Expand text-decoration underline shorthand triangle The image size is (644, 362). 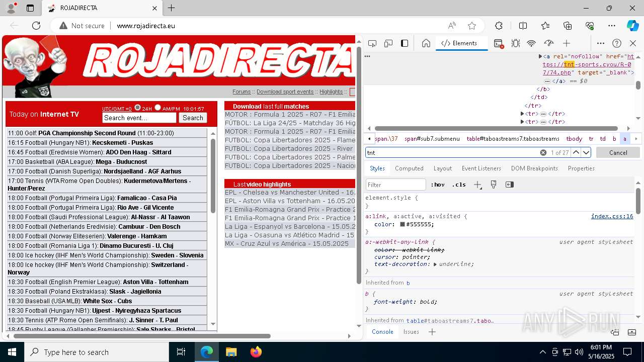tap(436, 264)
